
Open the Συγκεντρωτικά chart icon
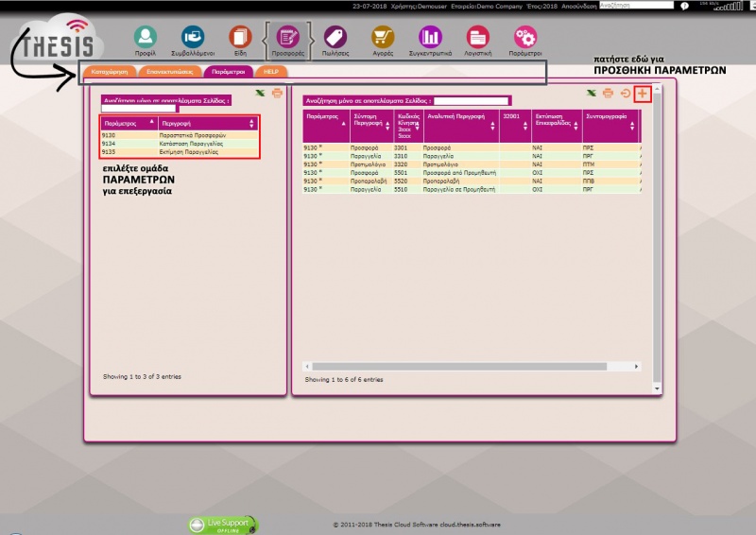(x=430, y=38)
